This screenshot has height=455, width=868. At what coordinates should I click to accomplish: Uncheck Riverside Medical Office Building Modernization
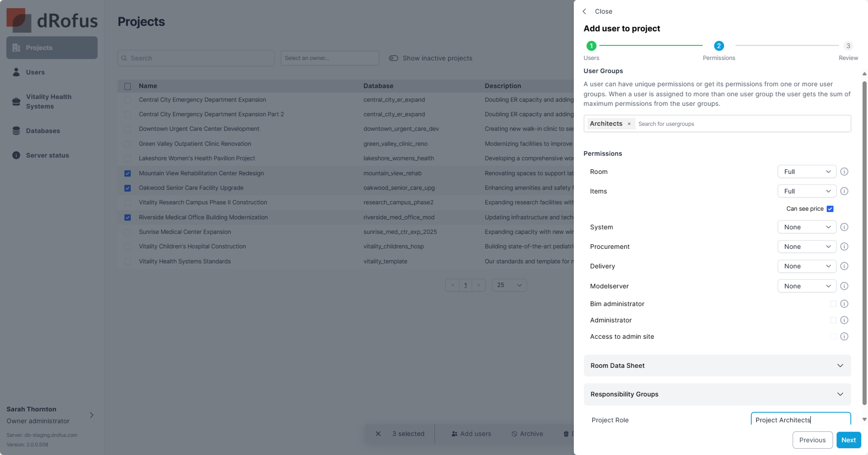[x=127, y=217]
